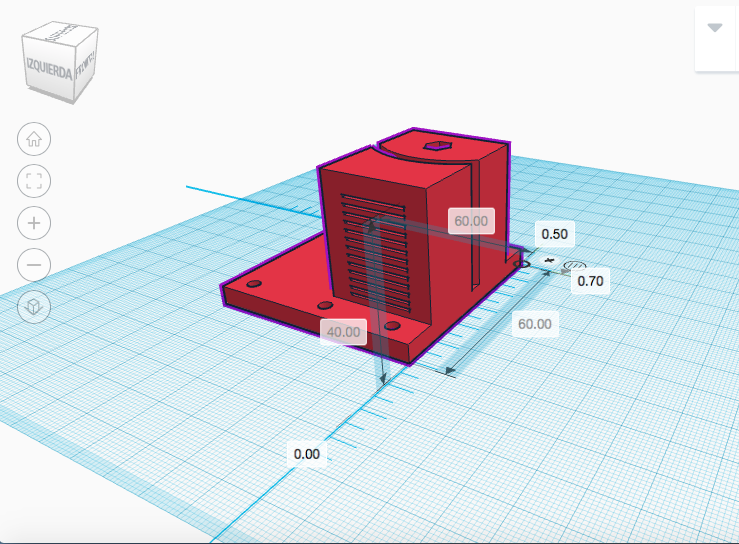Edit the 0.70 ruler offset value

[x=590, y=281]
